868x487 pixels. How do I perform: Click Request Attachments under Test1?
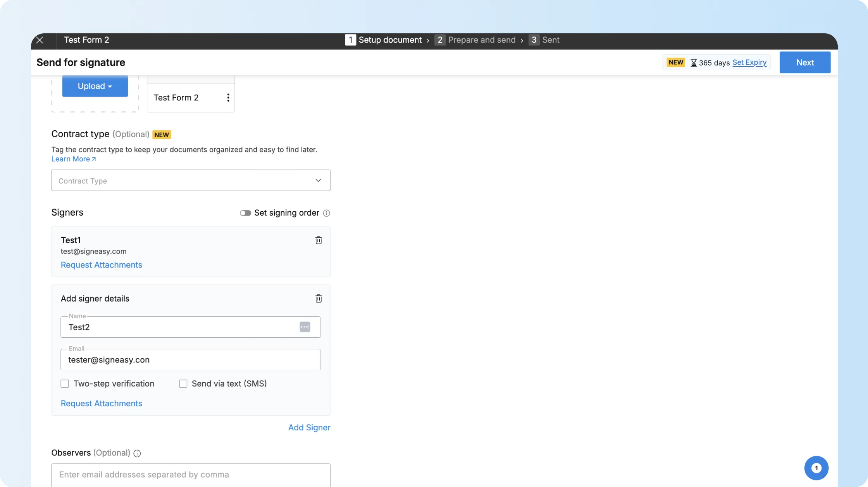pos(102,265)
